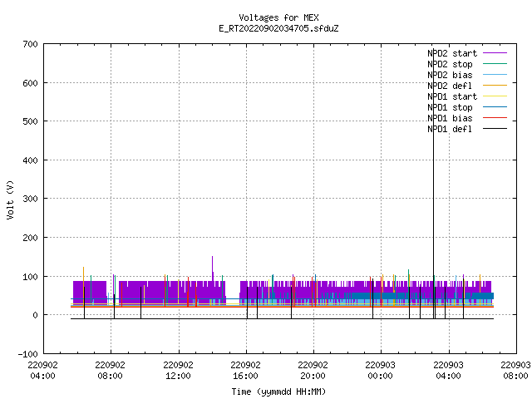Click the 500 y-axis tick label
Image resolution: width=532 pixels, height=399 pixels.
pyautogui.click(x=31, y=121)
